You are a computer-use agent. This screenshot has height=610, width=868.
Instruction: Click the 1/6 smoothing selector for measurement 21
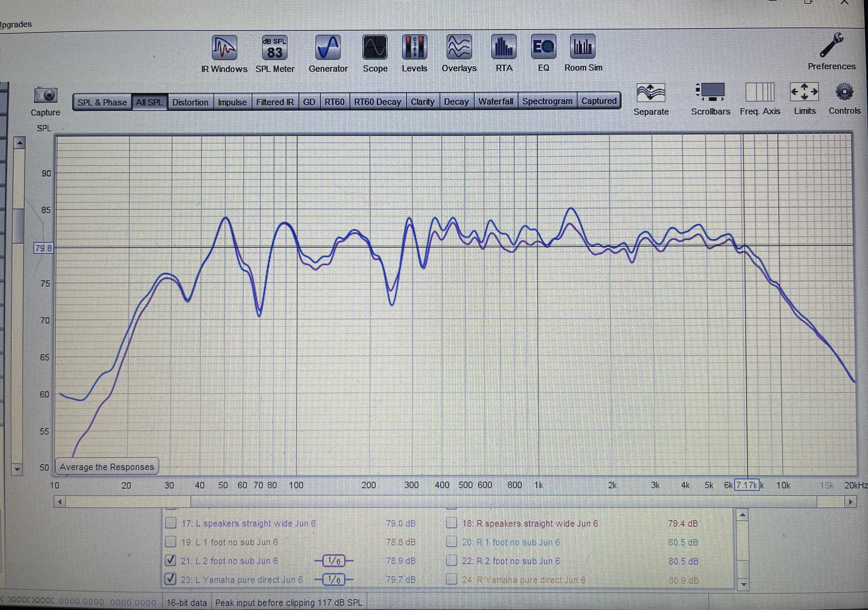334,561
